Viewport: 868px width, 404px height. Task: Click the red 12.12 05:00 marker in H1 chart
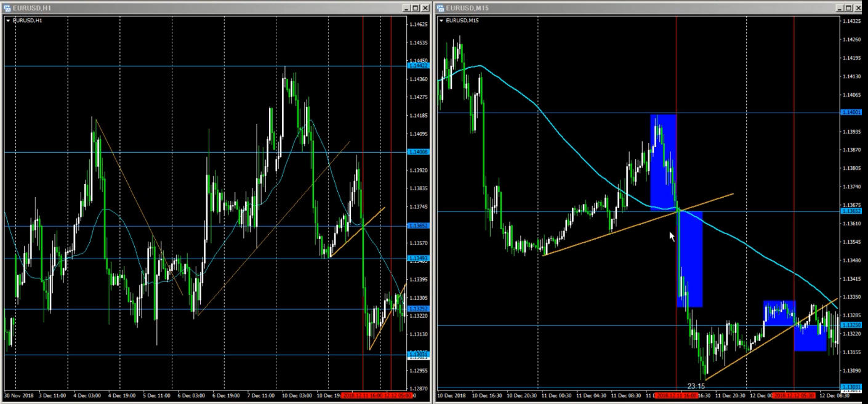[x=398, y=395]
